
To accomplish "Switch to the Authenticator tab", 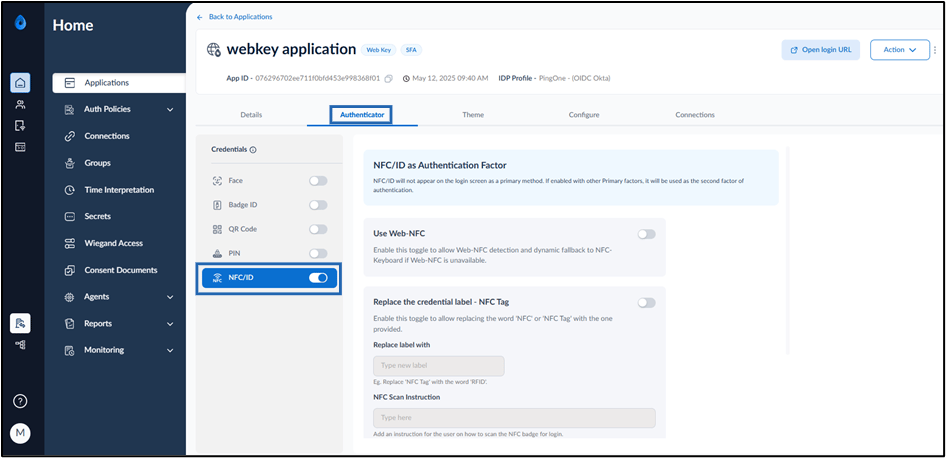I will 362,115.
